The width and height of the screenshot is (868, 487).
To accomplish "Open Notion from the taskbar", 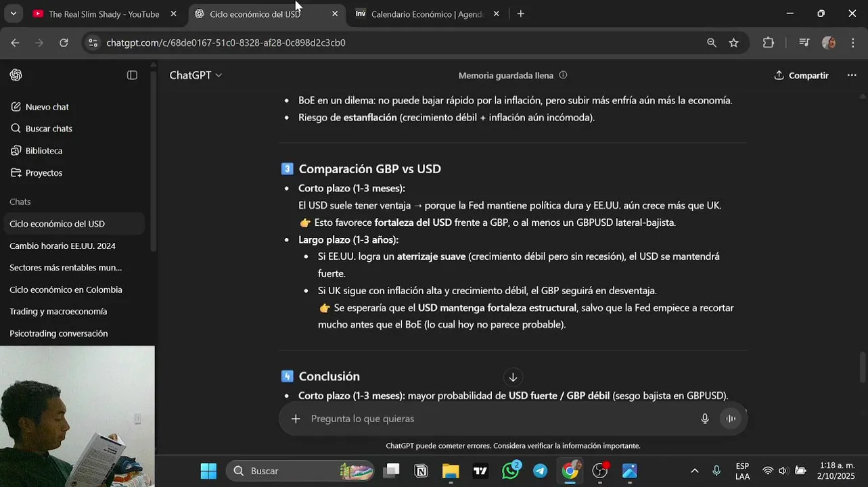I will click(421, 471).
